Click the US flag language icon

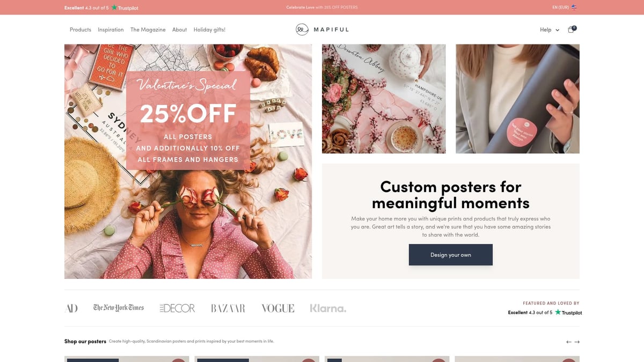[574, 8]
